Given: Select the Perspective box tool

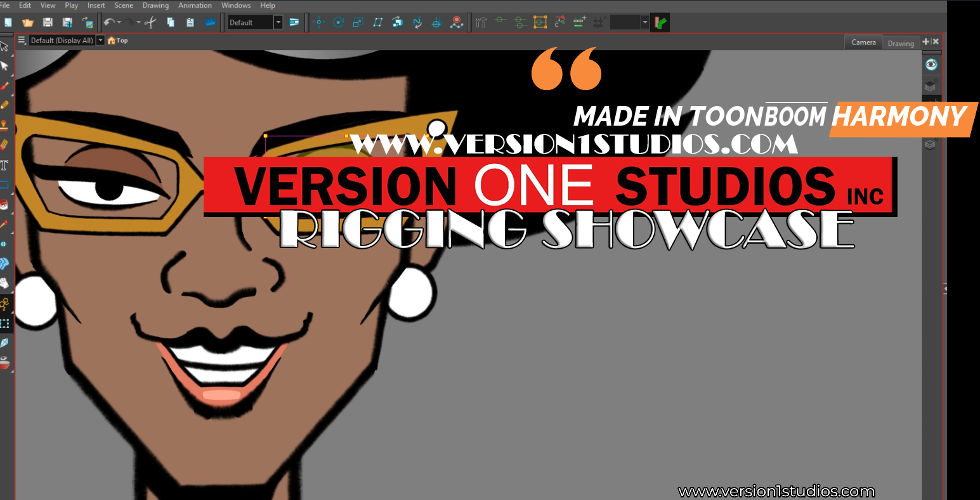Looking at the screenshot, I should pyautogui.click(x=4, y=323).
